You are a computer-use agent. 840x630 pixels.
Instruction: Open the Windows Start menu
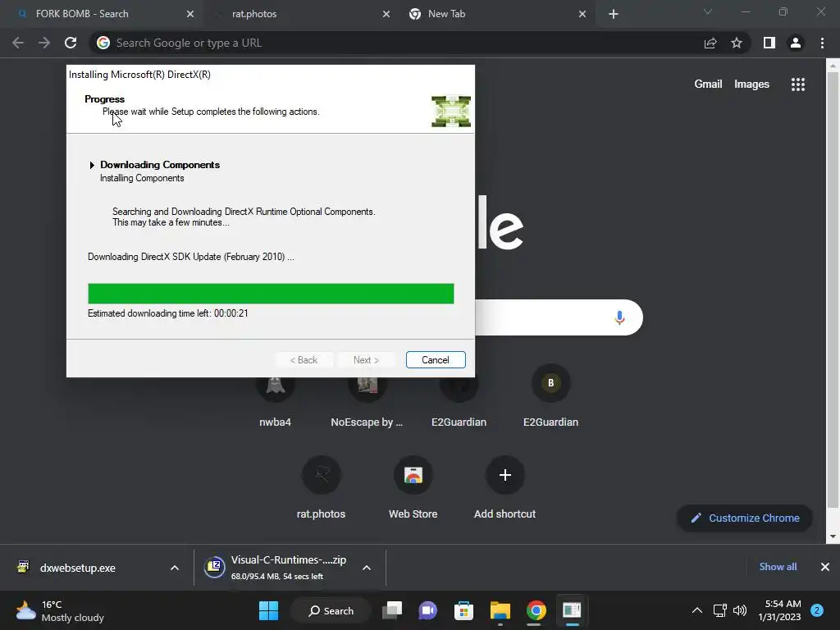(x=268, y=610)
